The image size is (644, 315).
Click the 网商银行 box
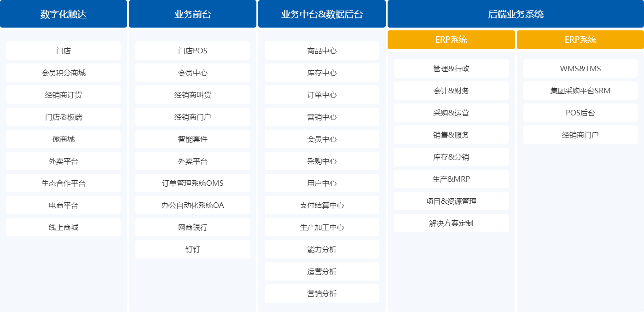(192, 227)
